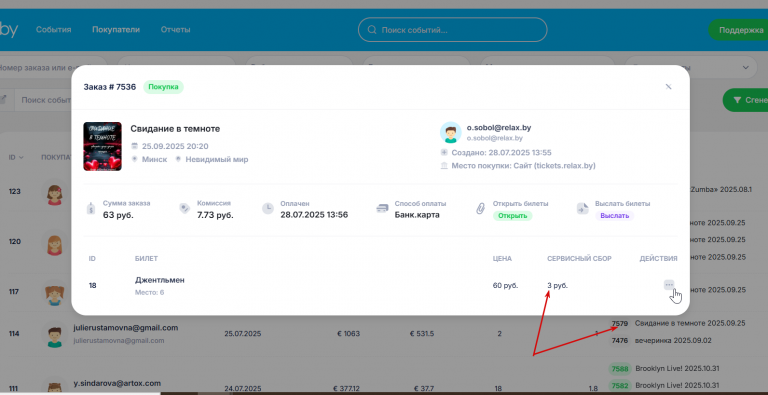The image size is (768, 395).
Task: Sort by the ID column header in background
Action: [x=16, y=157]
